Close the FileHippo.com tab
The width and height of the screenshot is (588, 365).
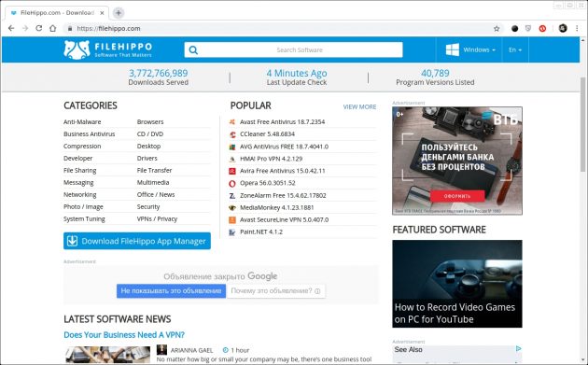tap(102, 13)
